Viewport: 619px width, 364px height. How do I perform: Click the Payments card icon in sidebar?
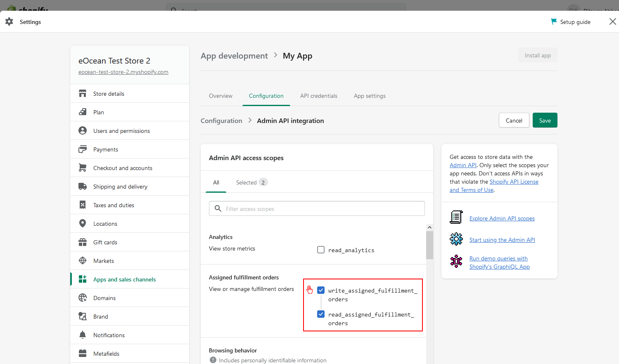(83, 149)
